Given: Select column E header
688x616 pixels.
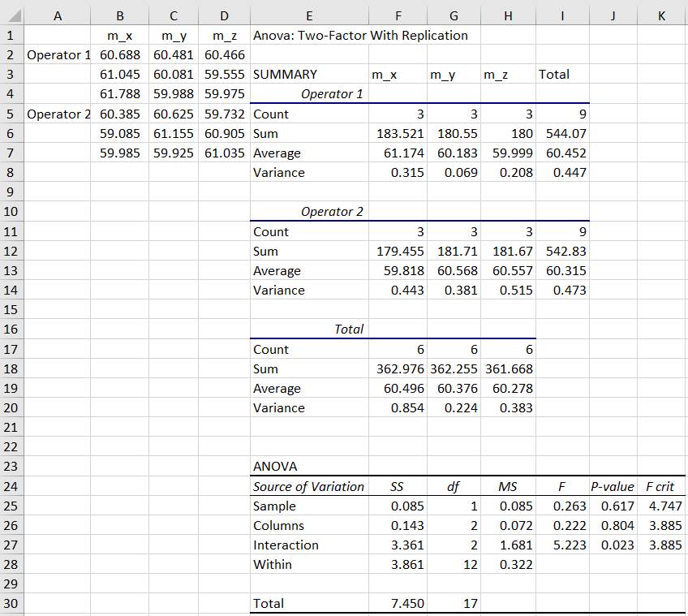Looking at the screenshot, I should pos(309,15).
